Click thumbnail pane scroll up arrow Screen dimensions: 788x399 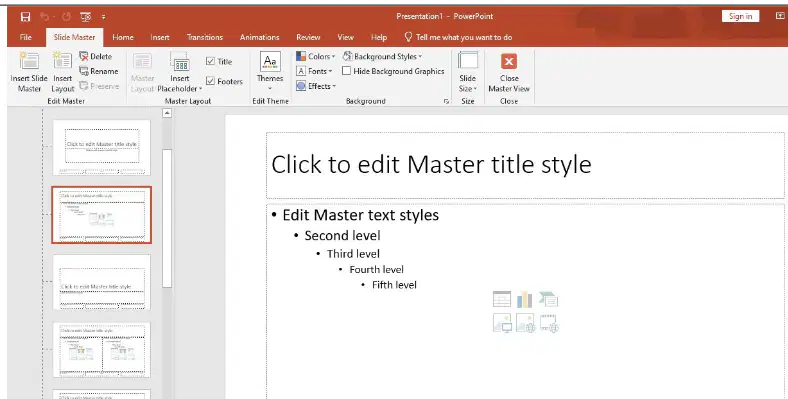click(x=167, y=113)
